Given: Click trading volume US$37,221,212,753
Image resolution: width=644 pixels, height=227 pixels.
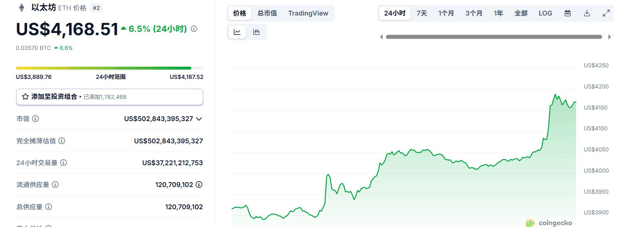Looking at the screenshot, I should (x=172, y=163).
